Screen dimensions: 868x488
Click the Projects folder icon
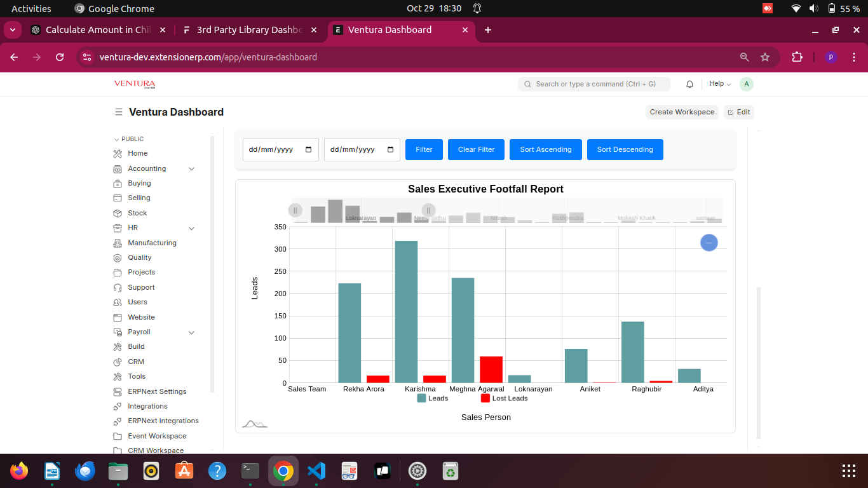(x=117, y=272)
